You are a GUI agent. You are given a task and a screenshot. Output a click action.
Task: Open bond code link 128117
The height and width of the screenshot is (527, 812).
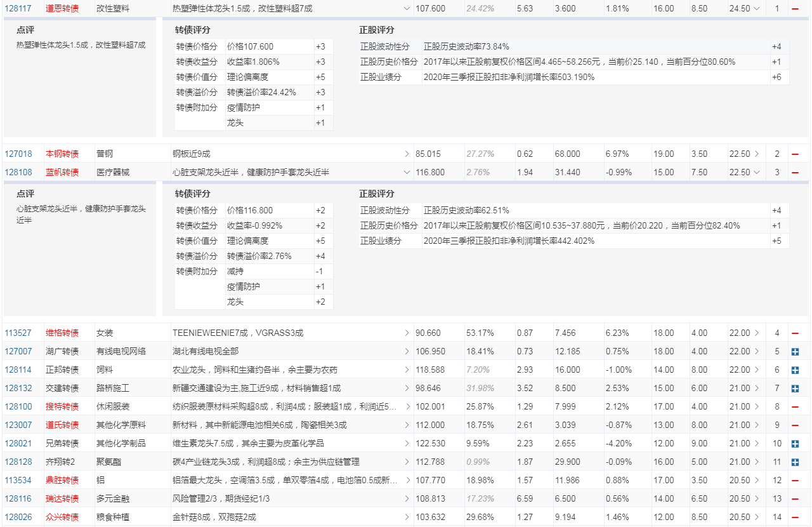click(x=18, y=9)
